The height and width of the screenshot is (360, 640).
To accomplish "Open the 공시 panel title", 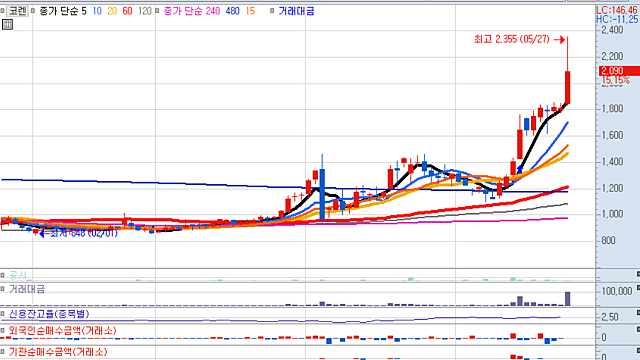I will click(18, 275).
